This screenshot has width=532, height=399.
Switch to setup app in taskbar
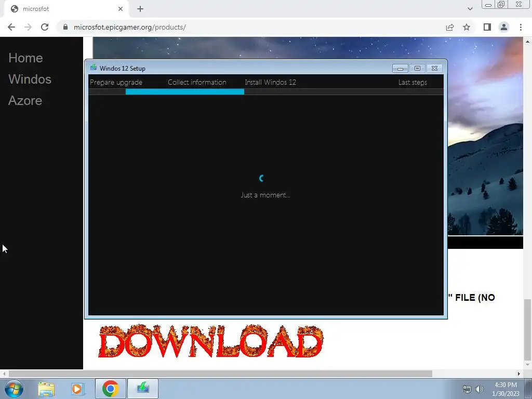pos(143,389)
